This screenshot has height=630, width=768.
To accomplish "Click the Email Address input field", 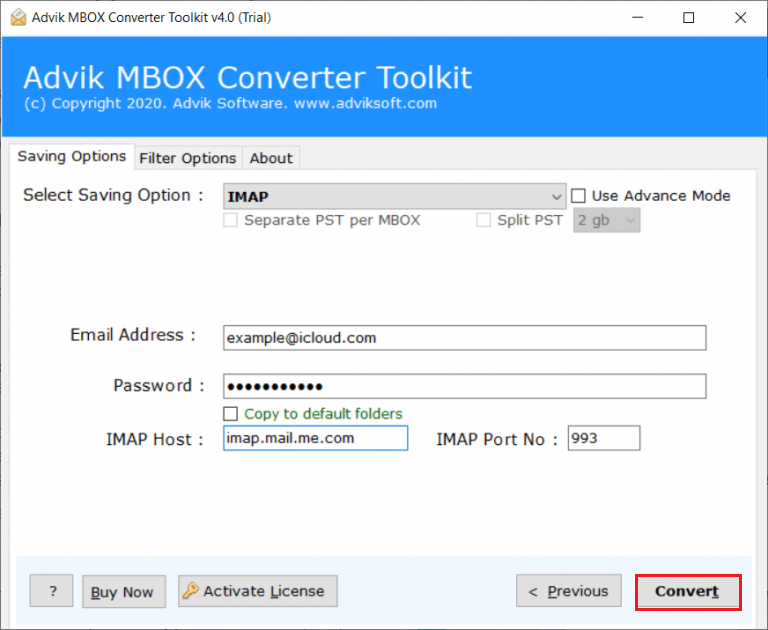I will 464,338.
